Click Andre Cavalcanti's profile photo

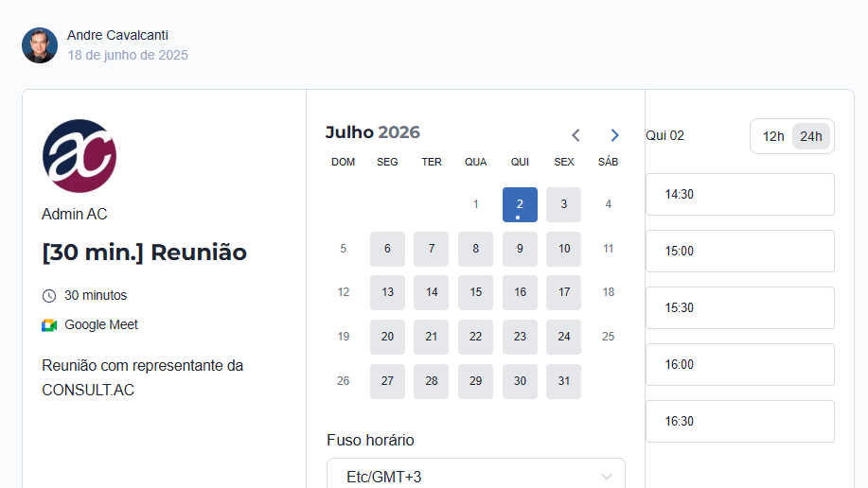pos(40,45)
